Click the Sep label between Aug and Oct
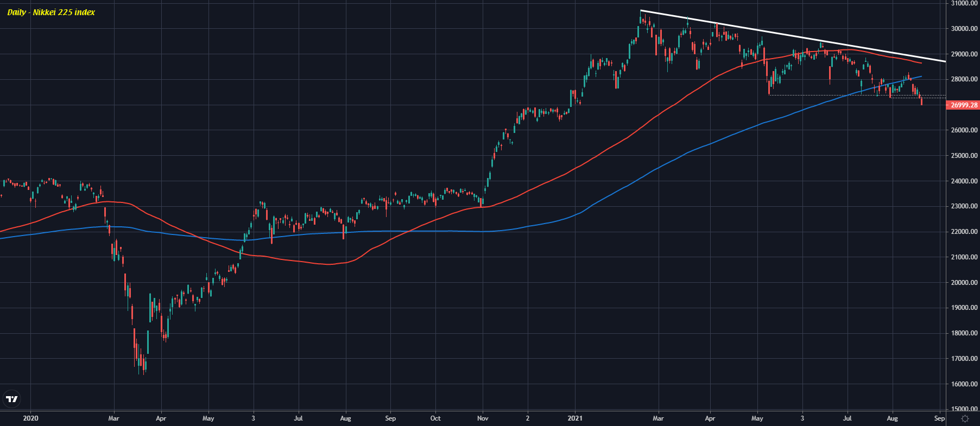Screen dimensions: 980x426 (390, 418)
